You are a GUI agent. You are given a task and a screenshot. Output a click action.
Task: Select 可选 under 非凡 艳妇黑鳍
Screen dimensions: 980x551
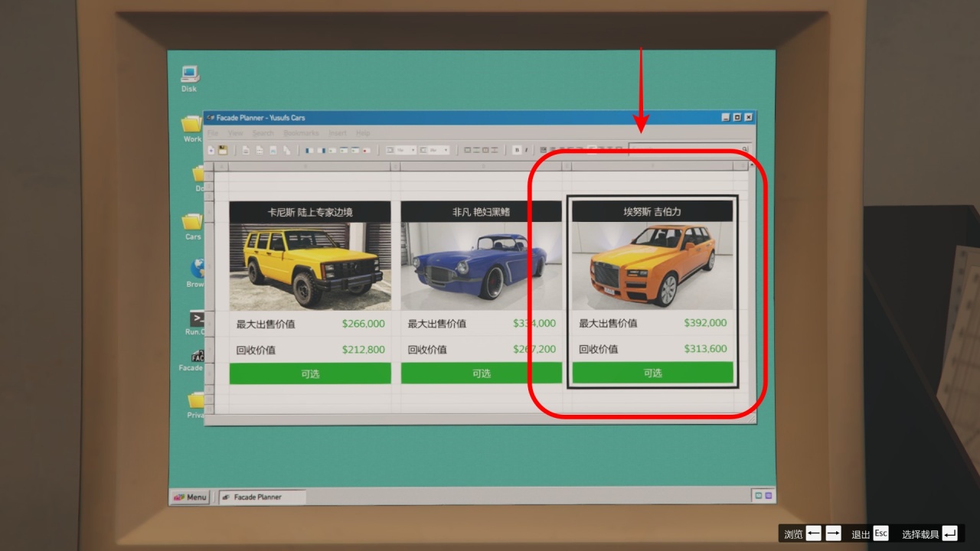(482, 373)
